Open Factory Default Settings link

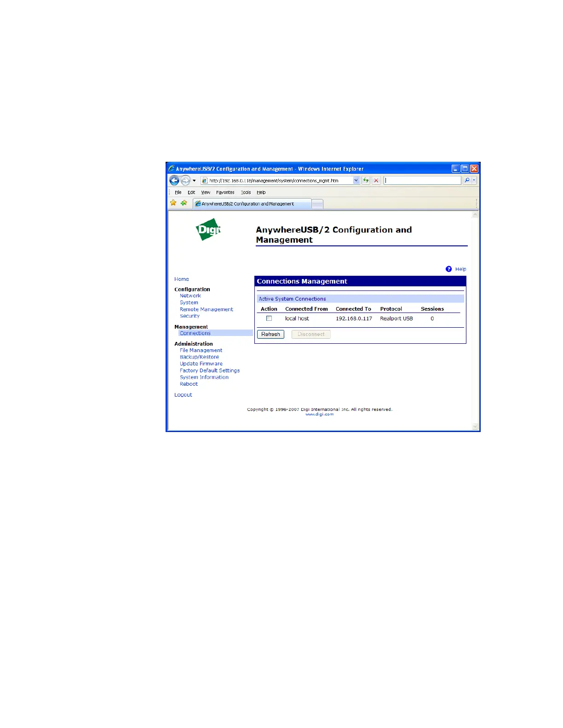pos(210,370)
